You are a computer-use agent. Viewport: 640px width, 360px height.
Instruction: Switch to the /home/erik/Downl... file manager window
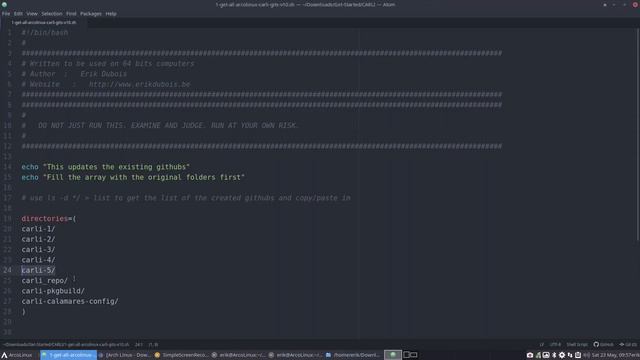[x=353, y=355]
